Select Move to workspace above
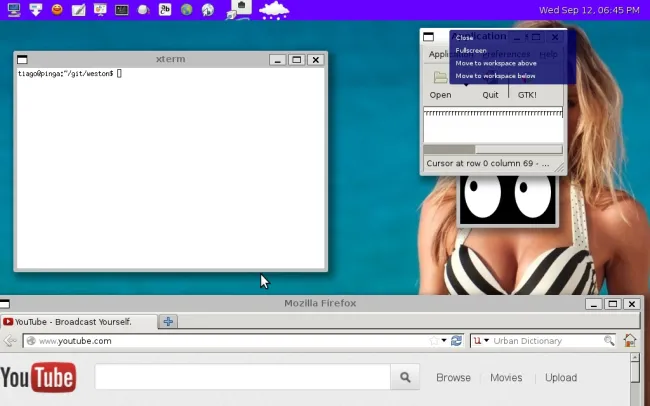Image resolution: width=650 pixels, height=406 pixels. pos(496,63)
